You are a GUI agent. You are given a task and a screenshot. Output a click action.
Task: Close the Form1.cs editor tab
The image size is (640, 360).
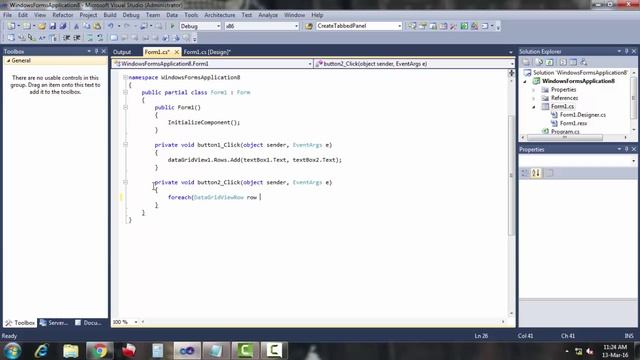pyautogui.click(x=176, y=52)
